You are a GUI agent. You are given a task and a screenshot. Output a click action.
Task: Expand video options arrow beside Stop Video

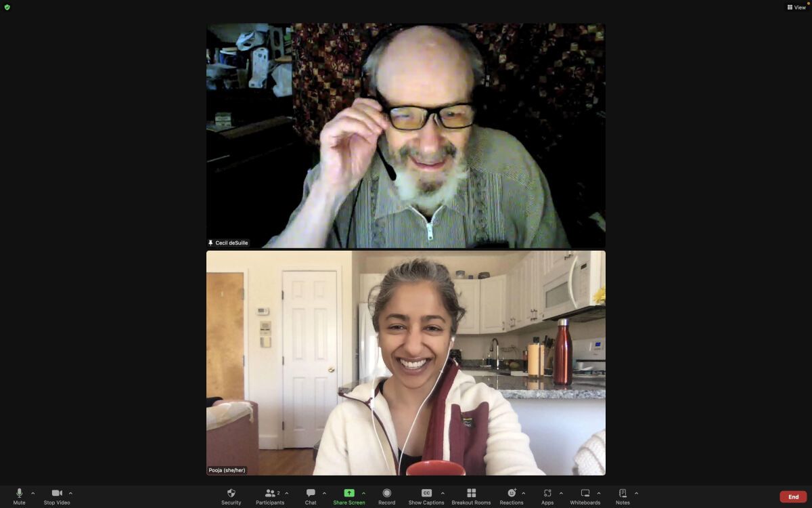pos(70,493)
